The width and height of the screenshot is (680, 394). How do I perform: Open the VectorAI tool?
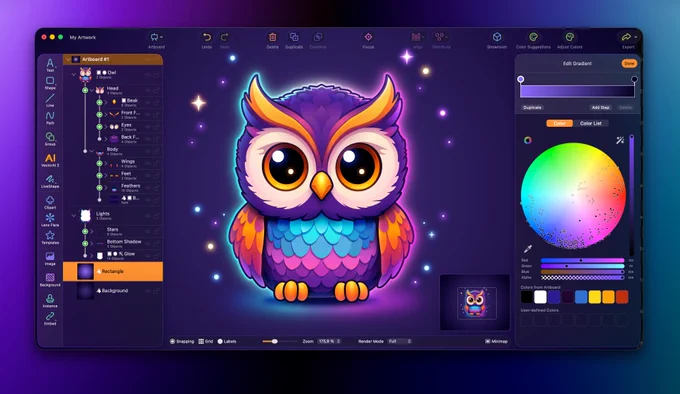(x=50, y=160)
